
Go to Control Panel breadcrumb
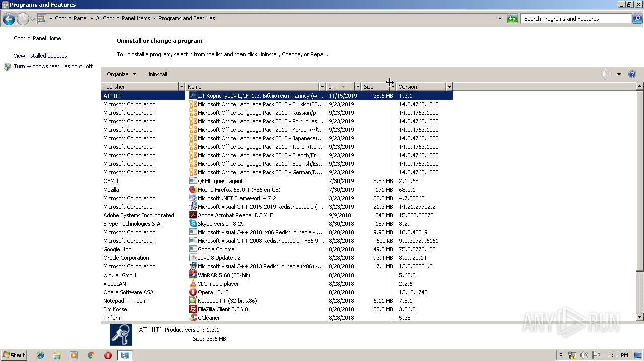click(71, 19)
